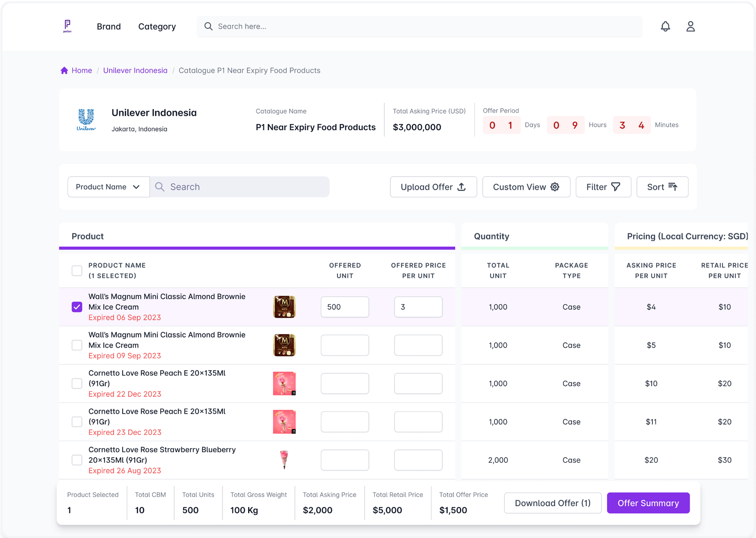Click the Expired 06 Sep 2023 text
The width and height of the screenshot is (756, 538).
(x=125, y=317)
